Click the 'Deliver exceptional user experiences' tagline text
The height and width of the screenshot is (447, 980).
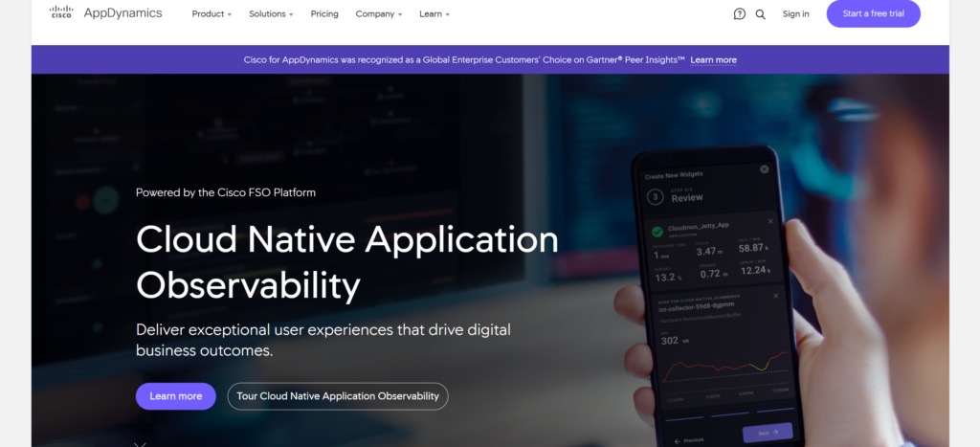(323, 340)
